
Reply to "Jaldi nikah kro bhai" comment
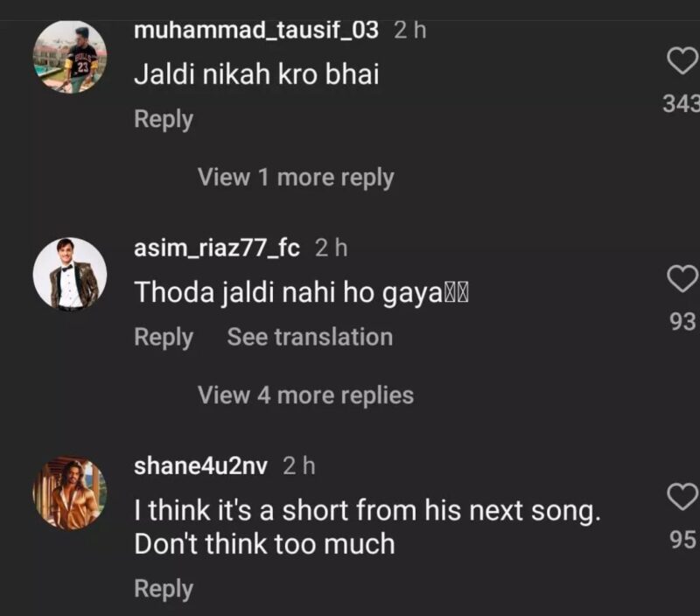(164, 120)
